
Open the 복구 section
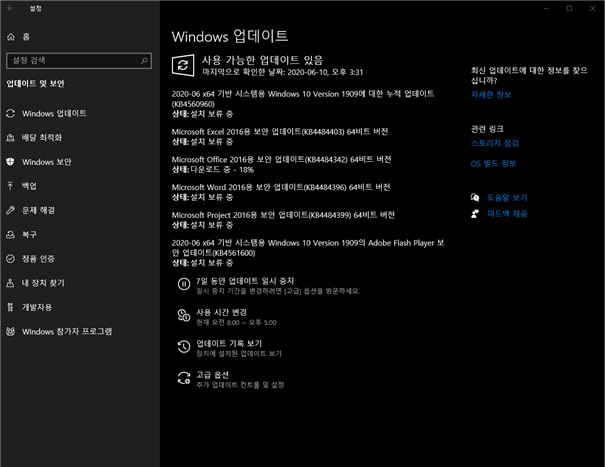(x=29, y=234)
